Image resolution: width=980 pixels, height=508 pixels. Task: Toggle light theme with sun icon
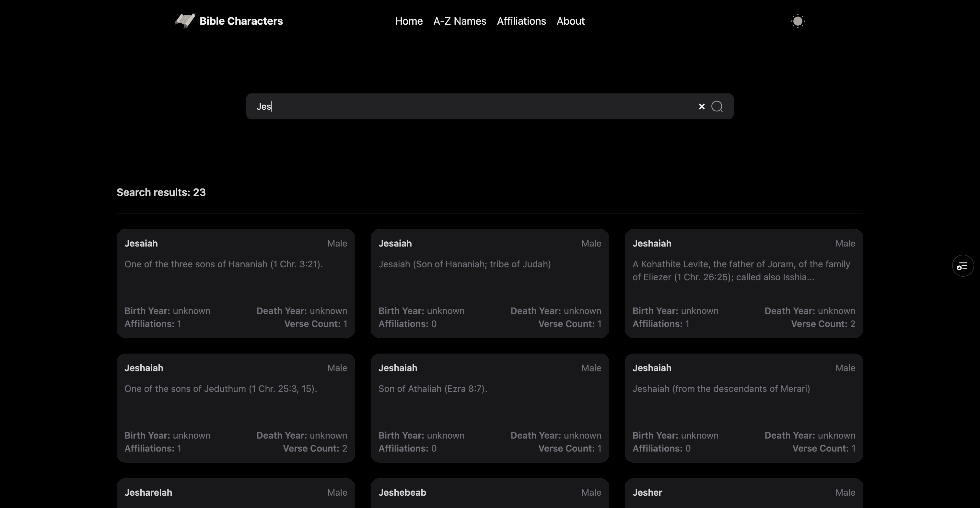pos(798,21)
